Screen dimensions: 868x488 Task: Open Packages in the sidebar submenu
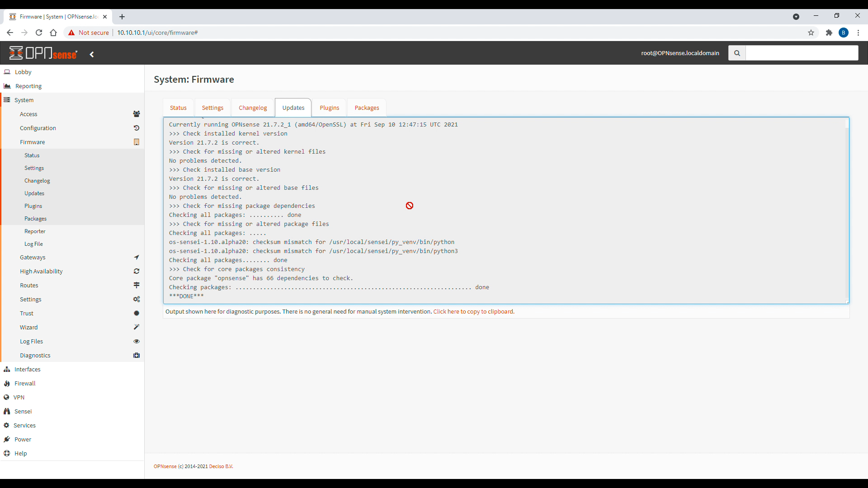(35, 218)
